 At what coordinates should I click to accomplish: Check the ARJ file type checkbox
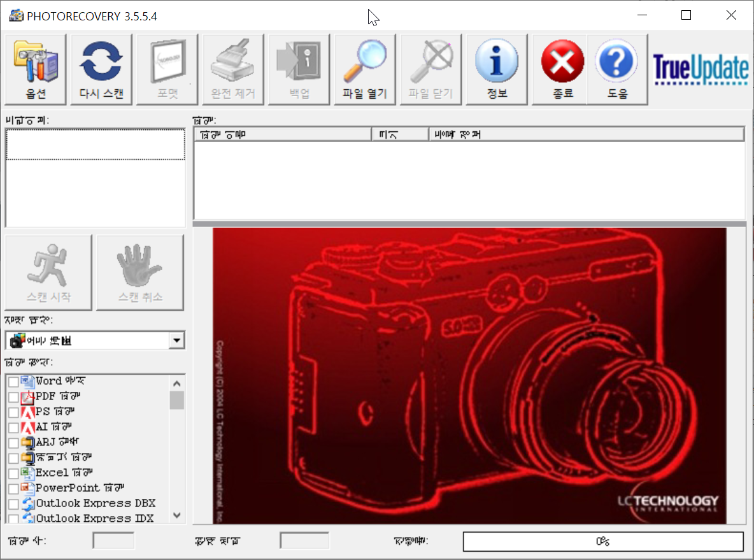point(13,443)
